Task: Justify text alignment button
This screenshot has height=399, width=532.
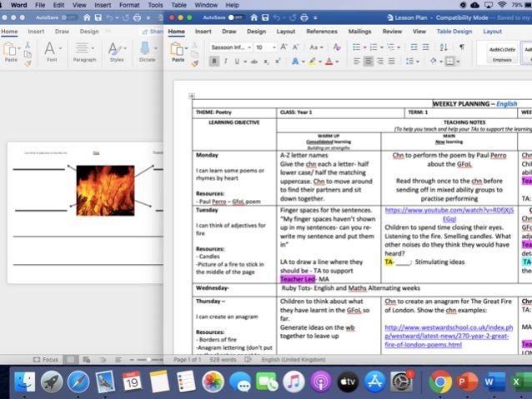Action: coord(392,62)
